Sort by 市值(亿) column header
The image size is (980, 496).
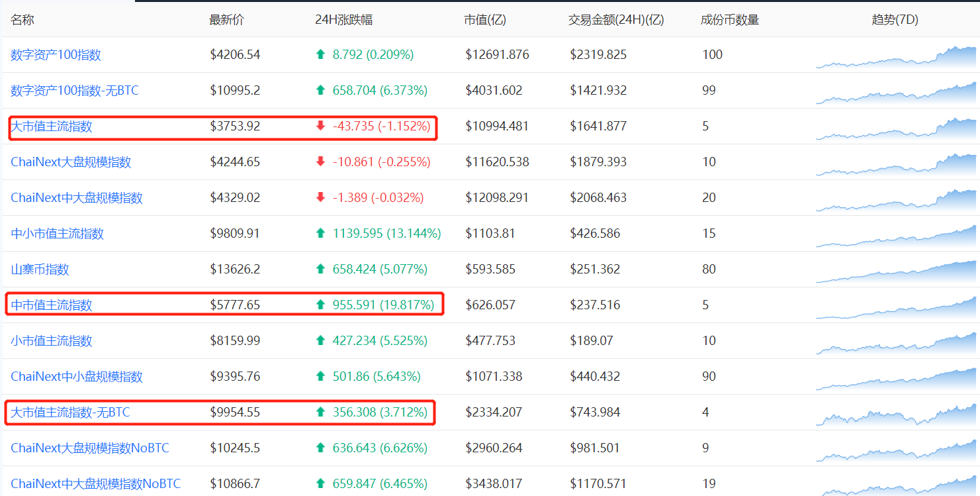point(485,20)
